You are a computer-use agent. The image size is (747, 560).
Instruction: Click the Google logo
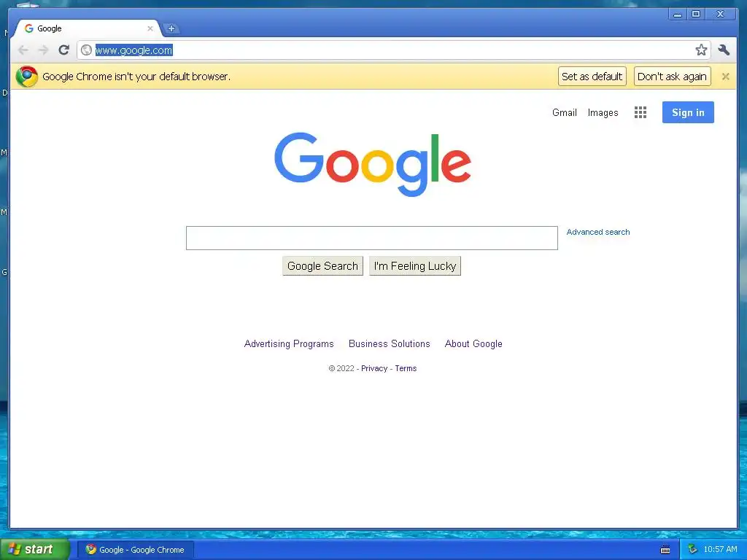[373, 164]
